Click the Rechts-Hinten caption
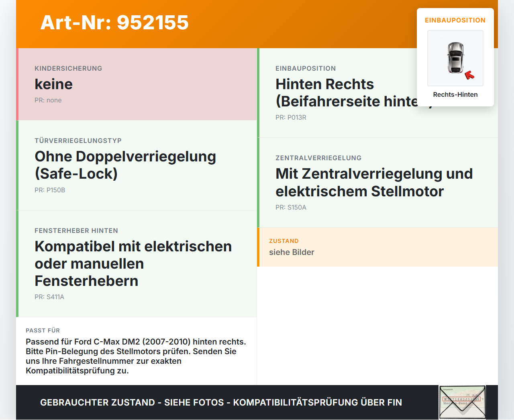Viewport: 514px width, 420px height. click(x=455, y=94)
